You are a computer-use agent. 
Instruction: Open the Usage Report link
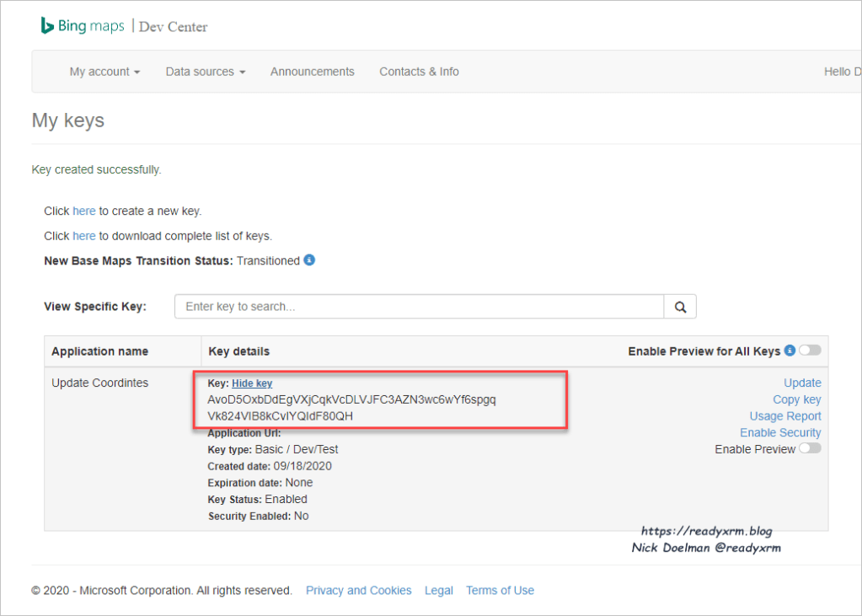tap(785, 416)
